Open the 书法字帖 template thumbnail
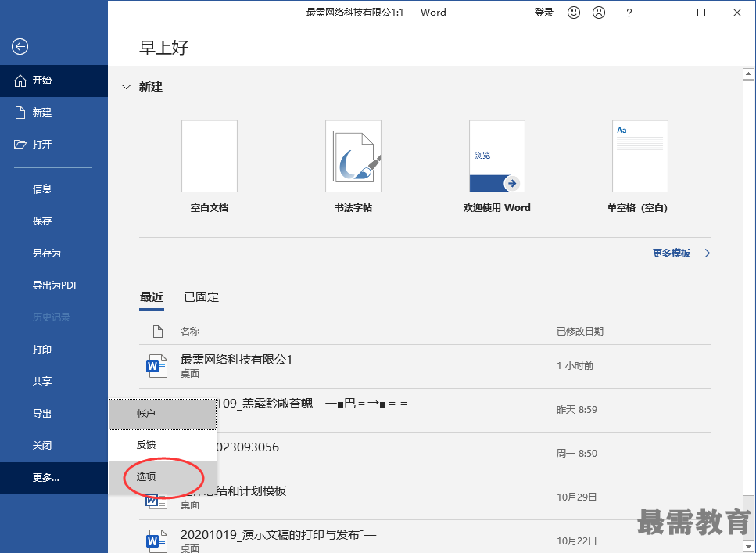Viewport: 756px width, 553px height. click(353, 156)
